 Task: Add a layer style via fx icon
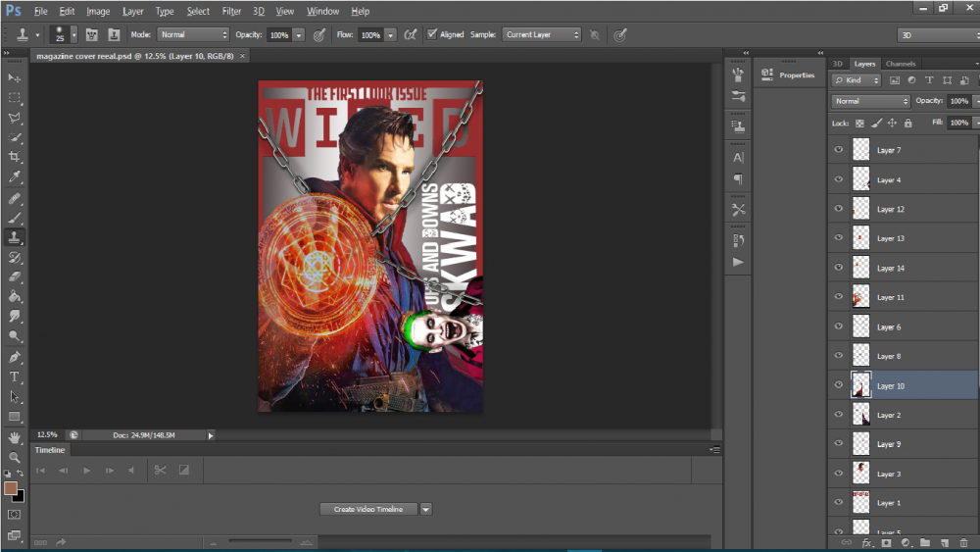pos(867,543)
